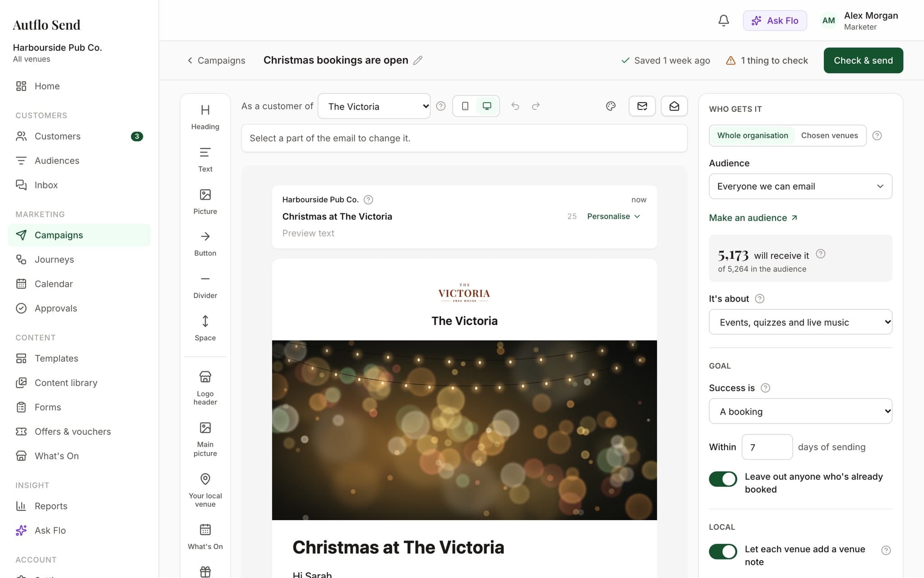This screenshot has height=578, width=924.
Task: Click the undo arrow
Action: [x=515, y=106]
